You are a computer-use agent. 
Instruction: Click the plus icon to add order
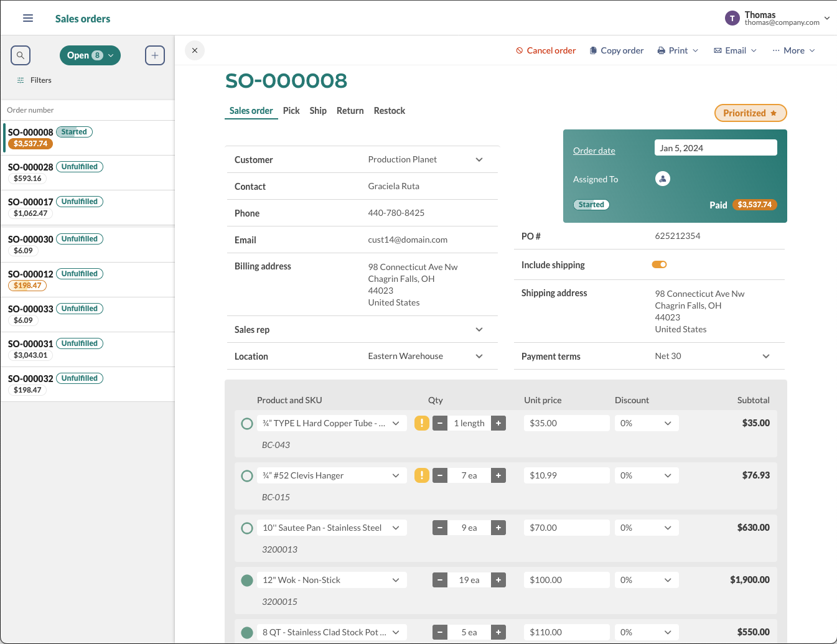pyautogui.click(x=155, y=55)
